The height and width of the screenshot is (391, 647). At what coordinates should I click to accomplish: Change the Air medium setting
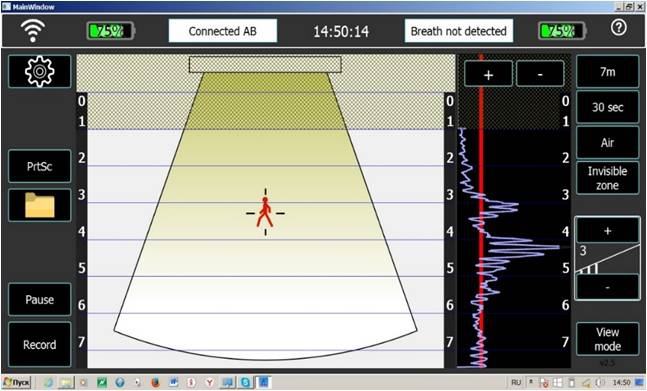607,143
